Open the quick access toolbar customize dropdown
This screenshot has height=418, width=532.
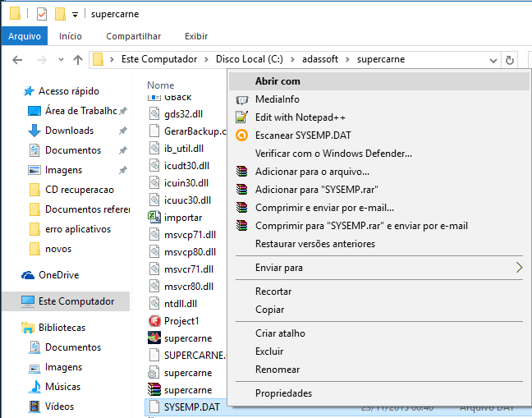coord(75,15)
